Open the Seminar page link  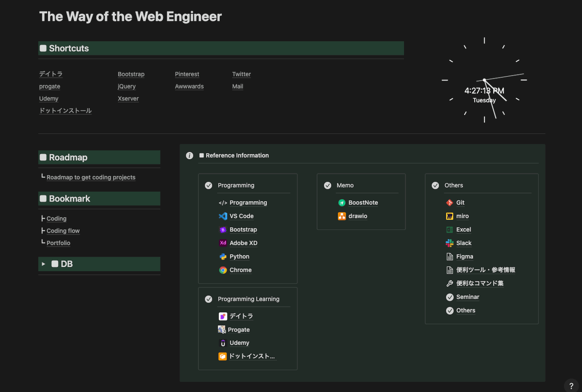468,297
